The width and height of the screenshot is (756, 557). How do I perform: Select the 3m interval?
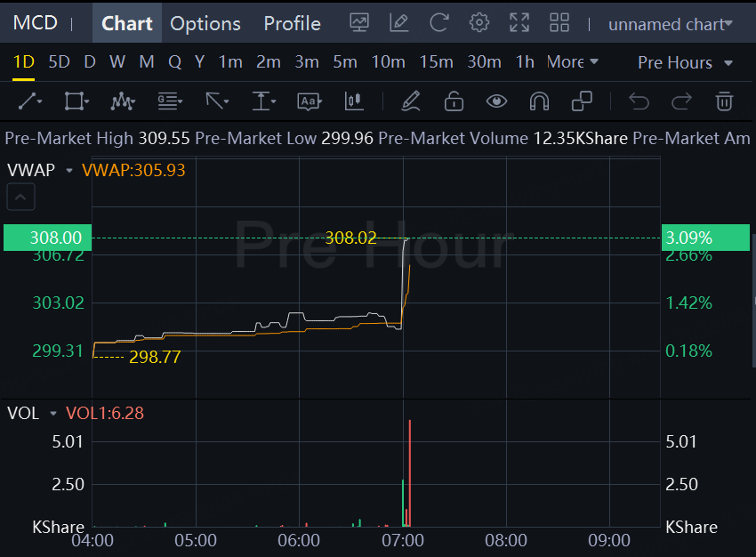click(307, 61)
